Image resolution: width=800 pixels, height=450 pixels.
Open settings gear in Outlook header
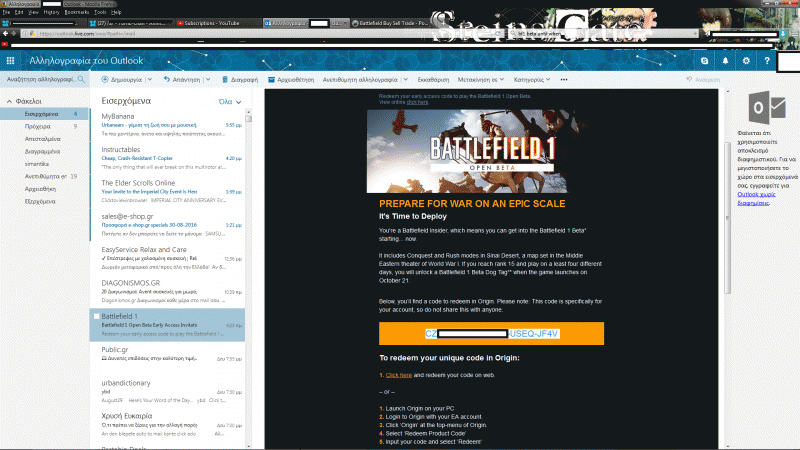(x=746, y=61)
